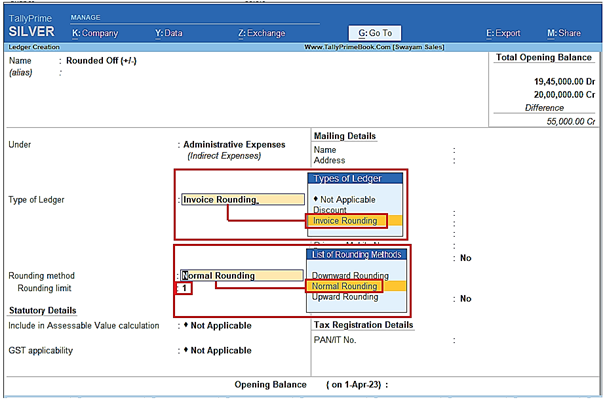Click the Rounding method field Normal Rounding
This screenshot has width=605, height=400.
242,275
